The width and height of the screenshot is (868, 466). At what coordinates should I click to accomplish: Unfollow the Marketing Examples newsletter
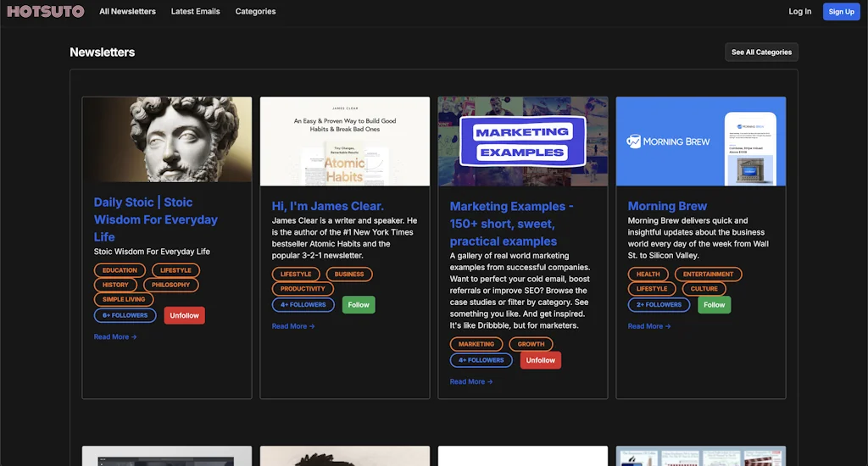540,360
